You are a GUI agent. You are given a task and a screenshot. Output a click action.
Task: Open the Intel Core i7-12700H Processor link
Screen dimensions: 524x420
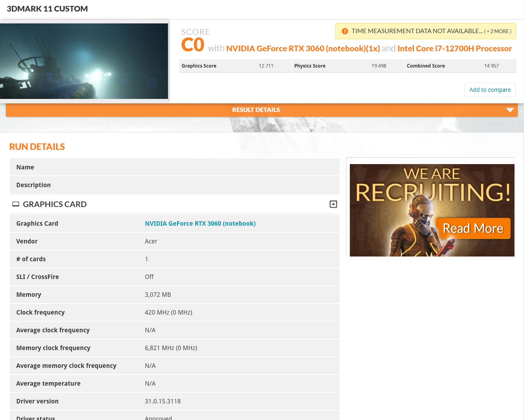click(x=454, y=49)
